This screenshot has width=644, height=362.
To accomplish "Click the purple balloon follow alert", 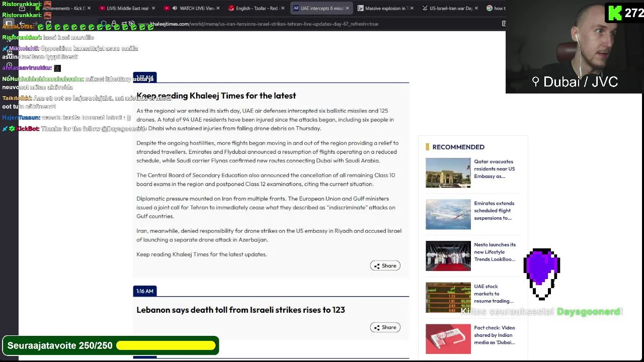I will pos(542,274).
